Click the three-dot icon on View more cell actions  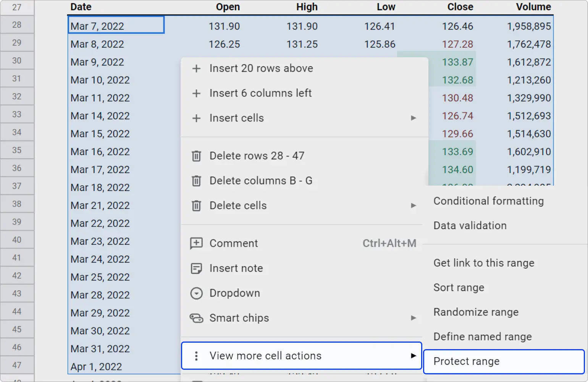pyautogui.click(x=196, y=356)
